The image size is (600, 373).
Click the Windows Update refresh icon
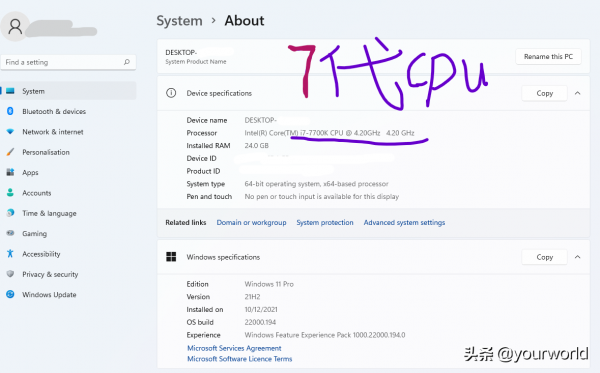[10, 294]
